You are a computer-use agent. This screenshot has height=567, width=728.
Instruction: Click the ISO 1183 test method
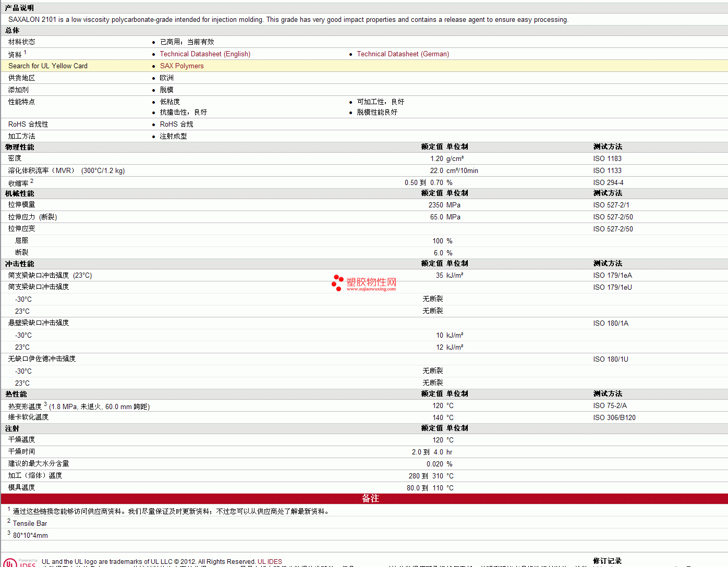[607, 158]
